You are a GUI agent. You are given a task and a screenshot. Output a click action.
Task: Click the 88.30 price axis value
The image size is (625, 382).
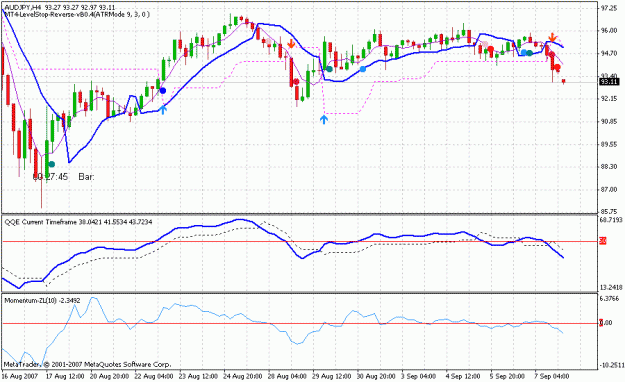(609, 167)
